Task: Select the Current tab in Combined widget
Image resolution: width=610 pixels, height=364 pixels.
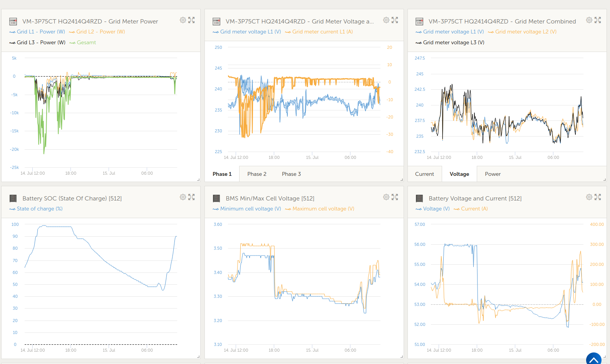Action: click(424, 174)
